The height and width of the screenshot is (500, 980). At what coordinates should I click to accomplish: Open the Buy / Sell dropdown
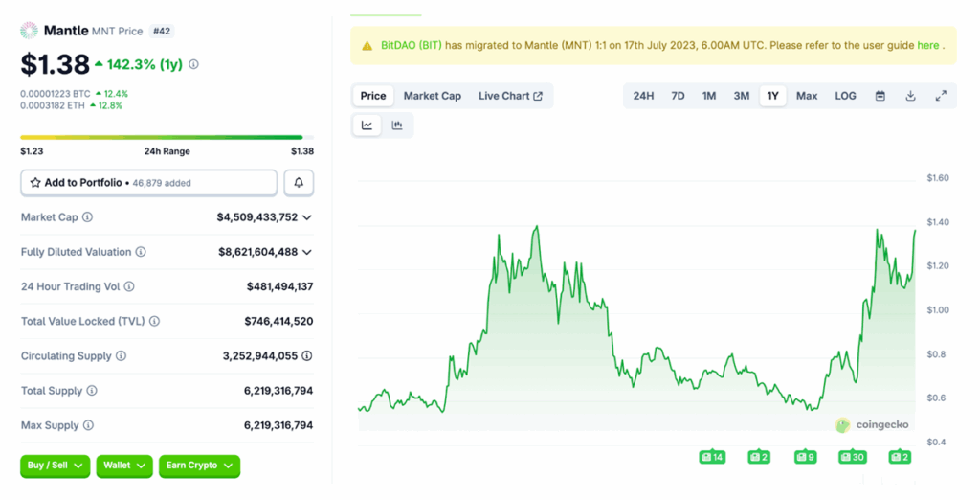click(x=55, y=466)
